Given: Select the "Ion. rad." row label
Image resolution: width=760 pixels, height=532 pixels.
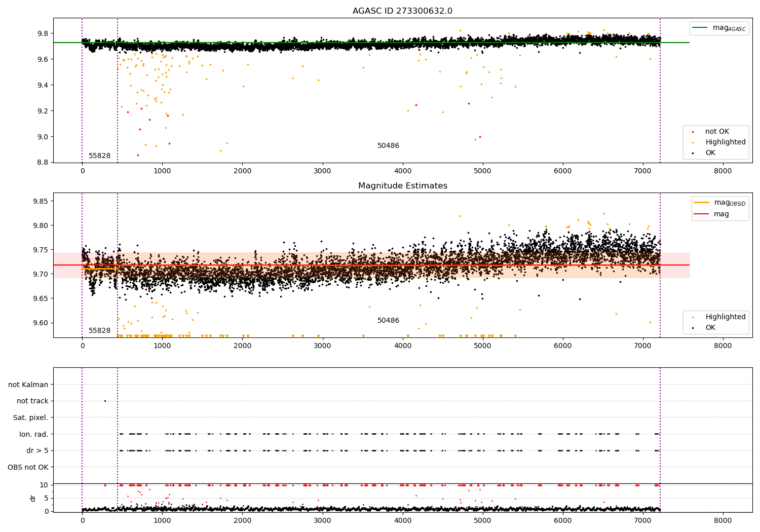Looking at the screenshot, I should pyautogui.click(x=34, y=434).
